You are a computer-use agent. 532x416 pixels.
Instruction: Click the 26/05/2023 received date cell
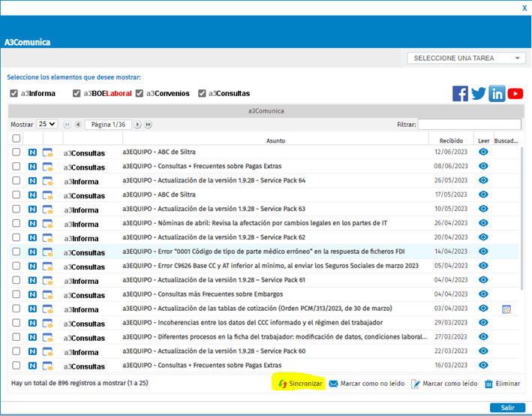(x=451, y=180)
